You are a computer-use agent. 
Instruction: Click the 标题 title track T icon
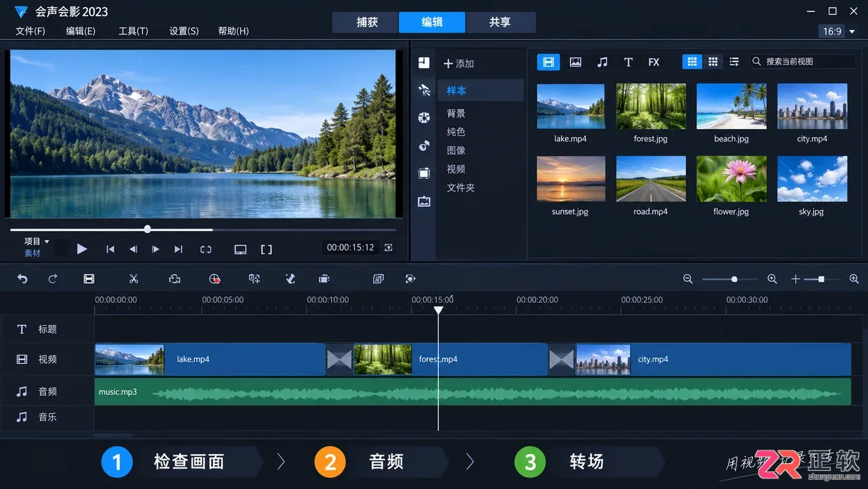[22, 329]
